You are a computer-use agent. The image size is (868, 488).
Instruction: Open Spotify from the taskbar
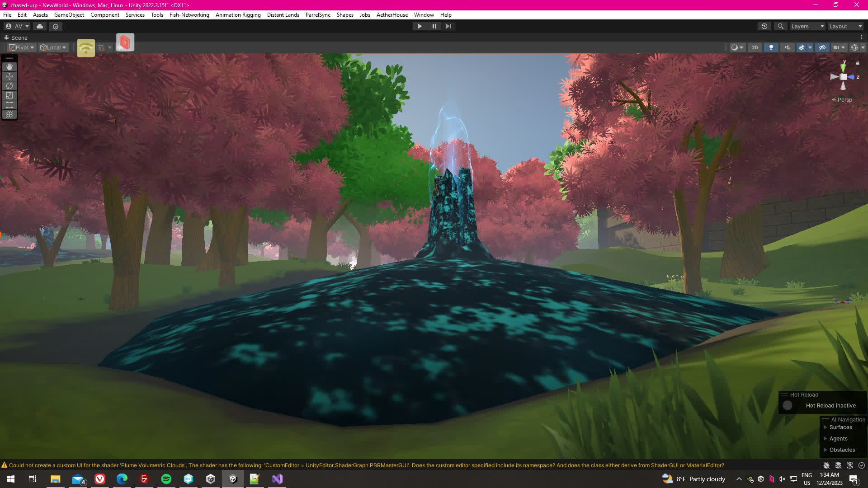pos(166,479)
